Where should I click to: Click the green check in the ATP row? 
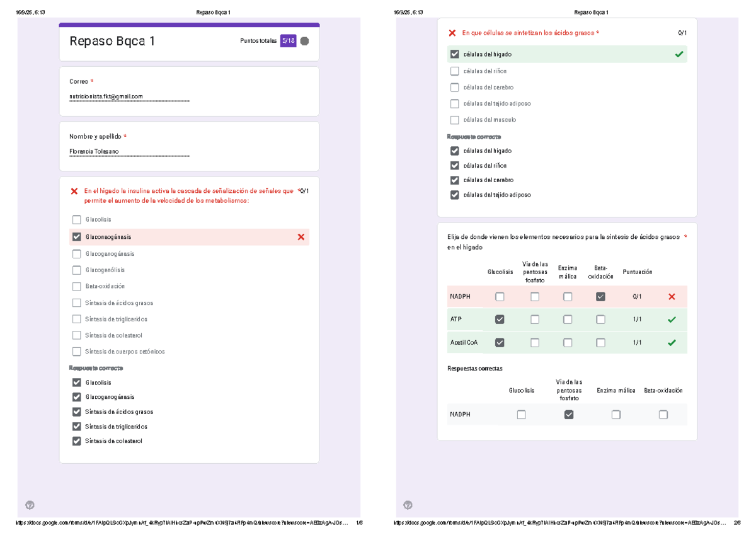point(672,319)
